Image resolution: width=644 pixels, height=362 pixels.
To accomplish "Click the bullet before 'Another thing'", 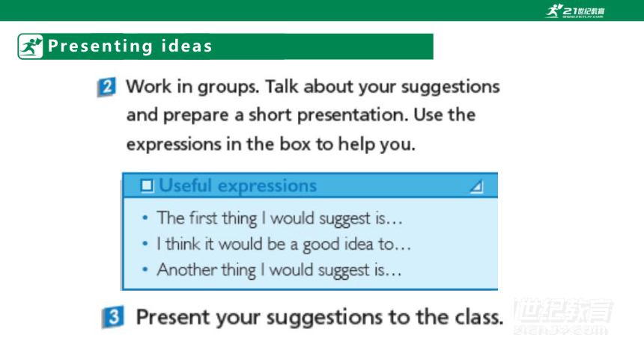I will (x=145, y=270).
